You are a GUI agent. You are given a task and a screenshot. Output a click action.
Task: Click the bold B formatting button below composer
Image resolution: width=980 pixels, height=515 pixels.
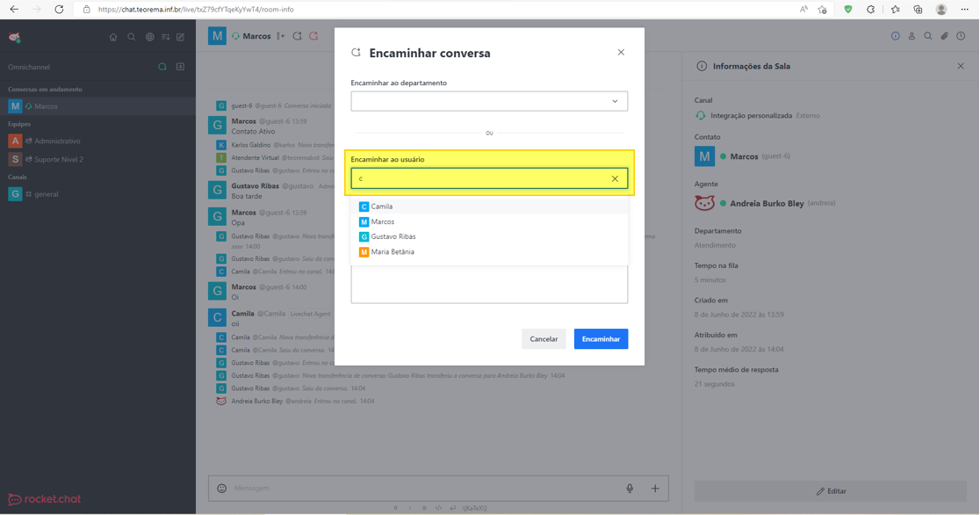click(396, 508)
